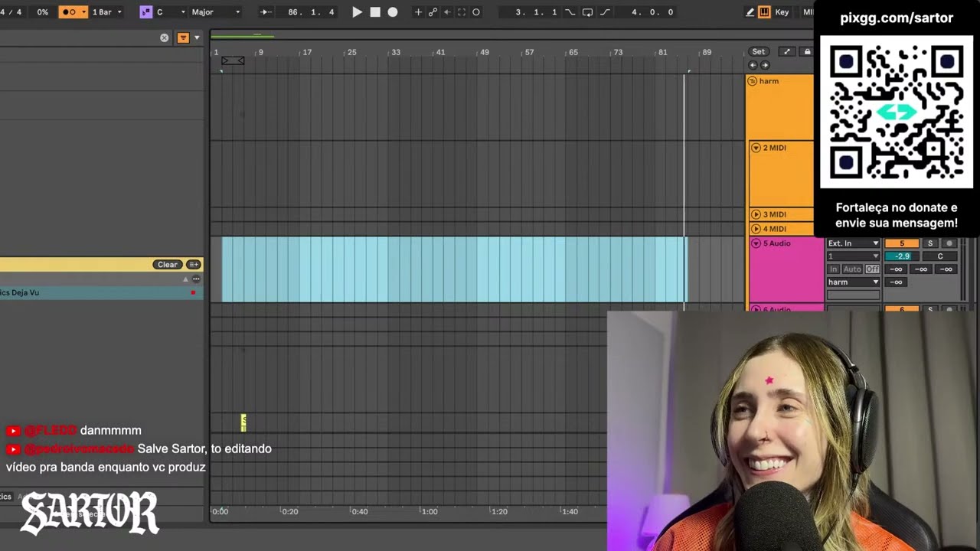
Task: Open the Ext. In input dropdown
Action: point(853,243)
